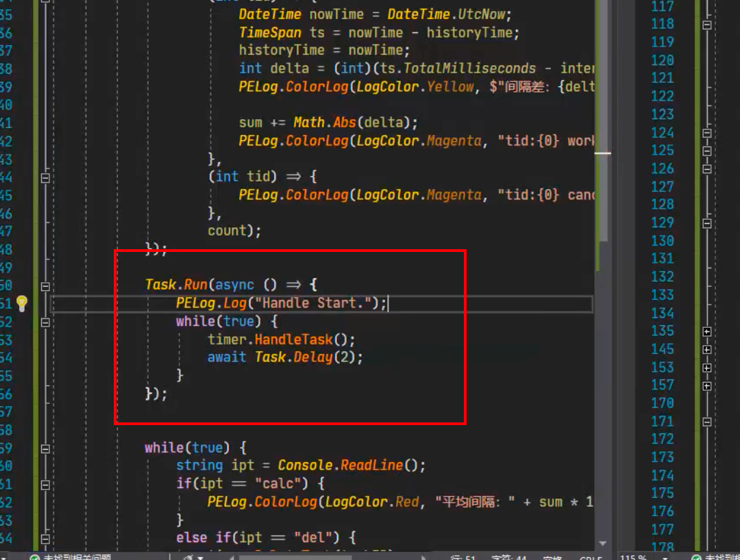740x560 pixels.
Task: Click the "string ipt" declaration
Action: (215, 466)
